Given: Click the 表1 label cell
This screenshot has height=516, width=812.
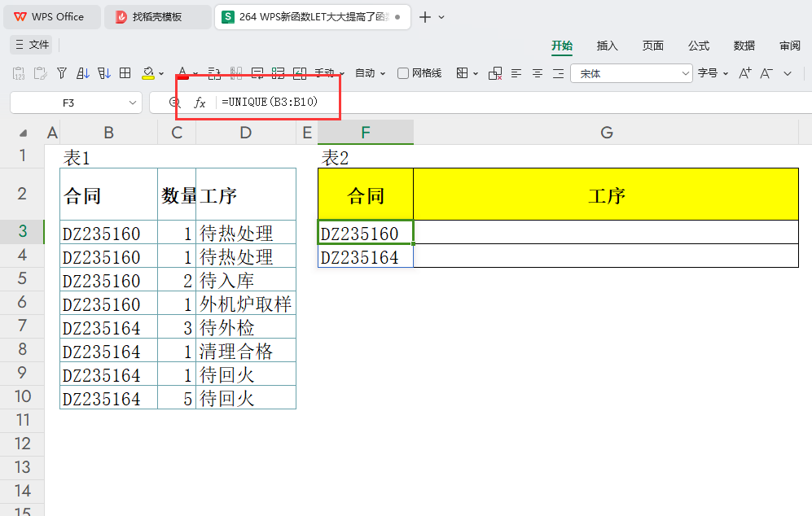Looking at the screenshot, I should 109,157.
